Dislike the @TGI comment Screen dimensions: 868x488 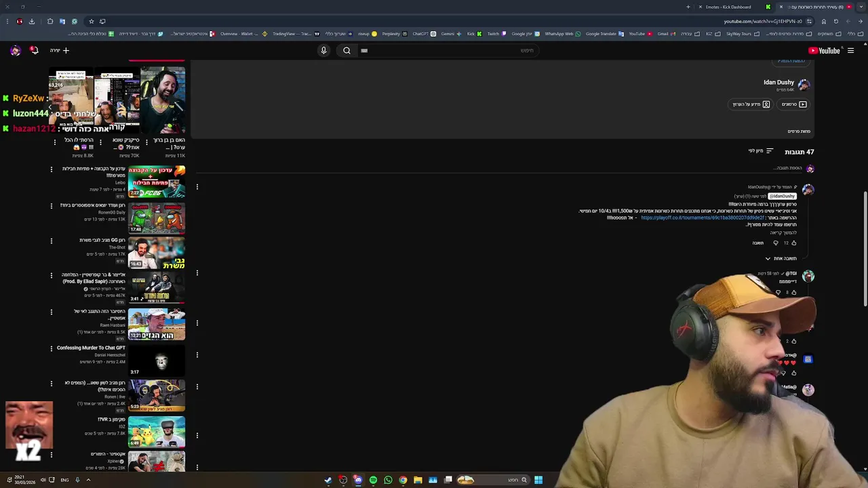(778, 293)
